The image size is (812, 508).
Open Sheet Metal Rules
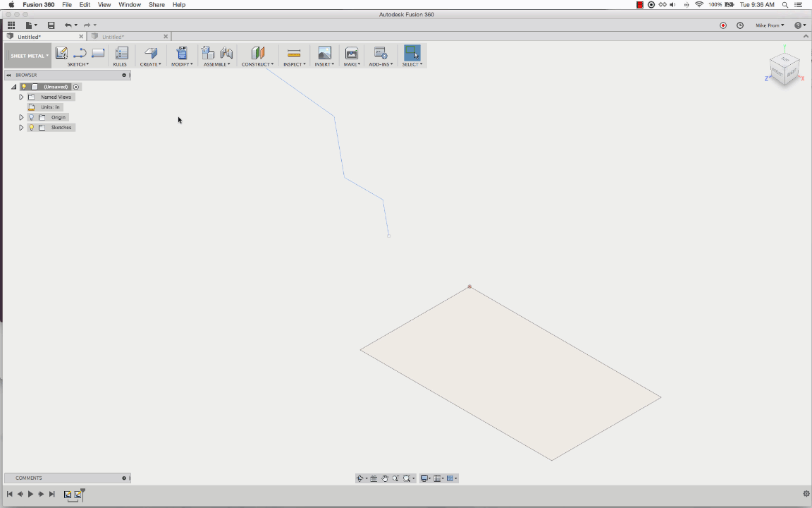coord(121,54)
